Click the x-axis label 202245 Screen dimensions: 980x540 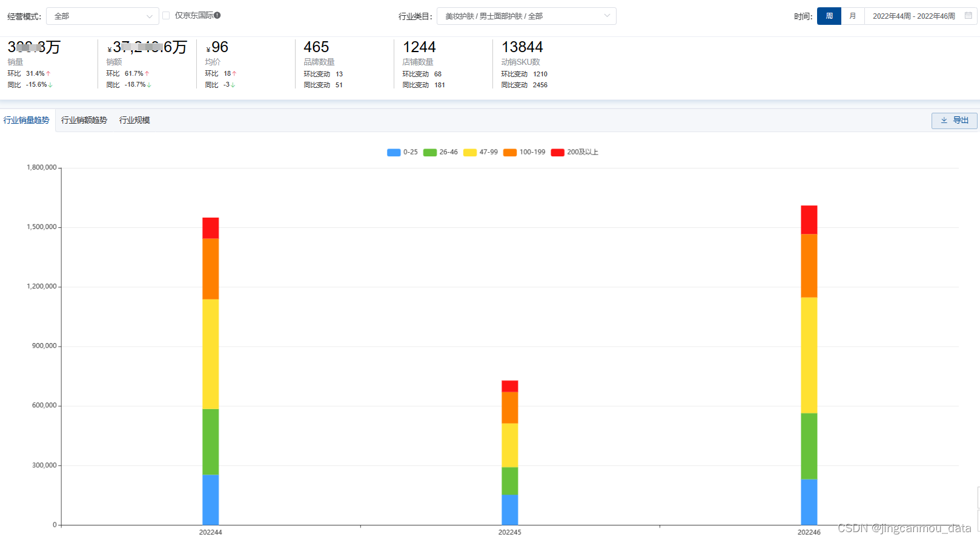(510, 532)
